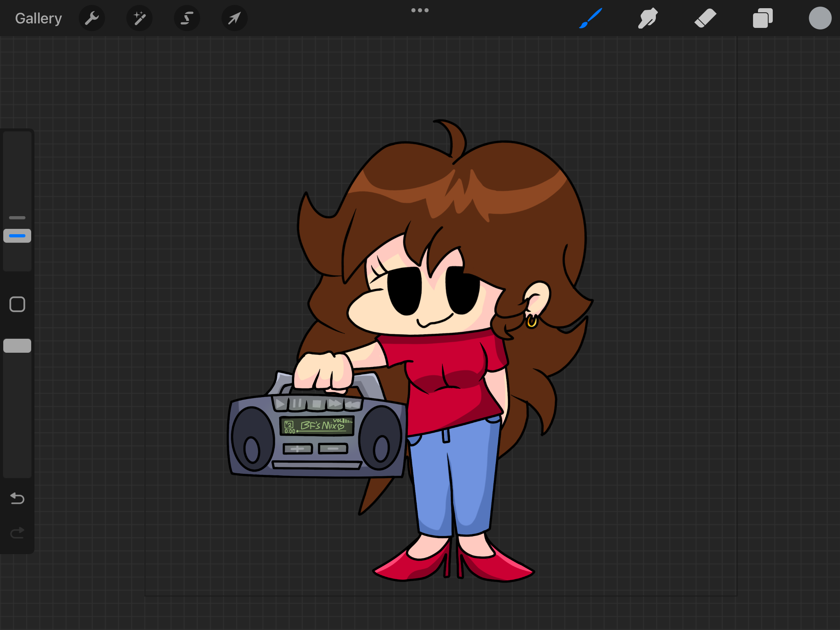Activate the Transform arrow tool
This screenshot has width=840, height=630.
[234, 18]
